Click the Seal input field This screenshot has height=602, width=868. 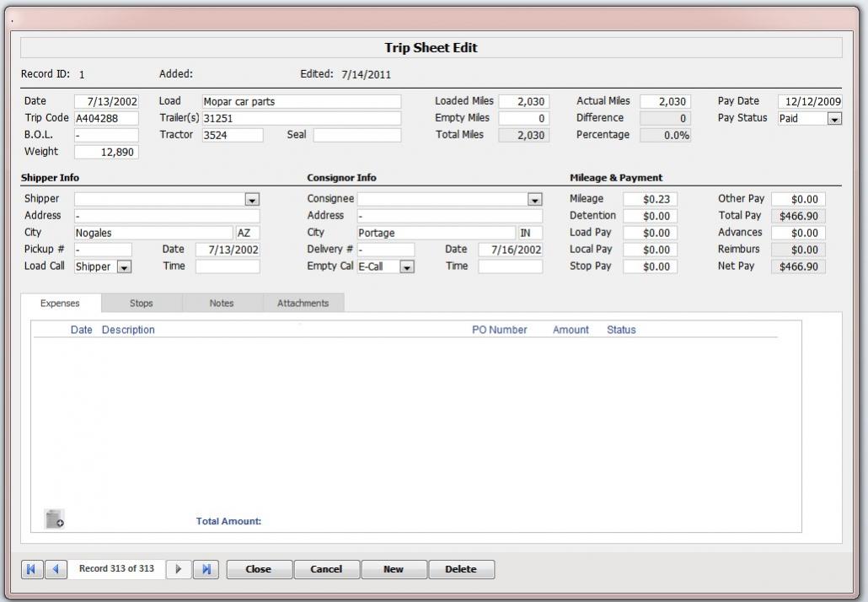(x=356, y=135)
